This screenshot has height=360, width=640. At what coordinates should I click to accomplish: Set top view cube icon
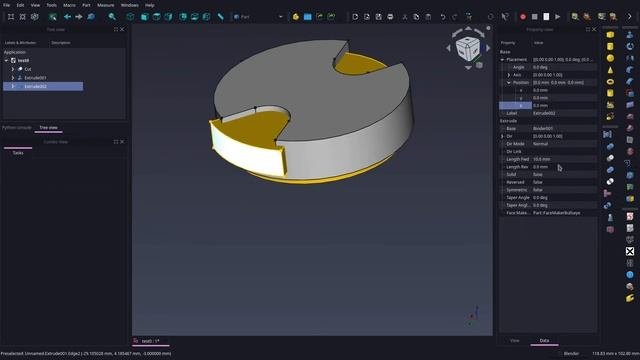point(156,17)
